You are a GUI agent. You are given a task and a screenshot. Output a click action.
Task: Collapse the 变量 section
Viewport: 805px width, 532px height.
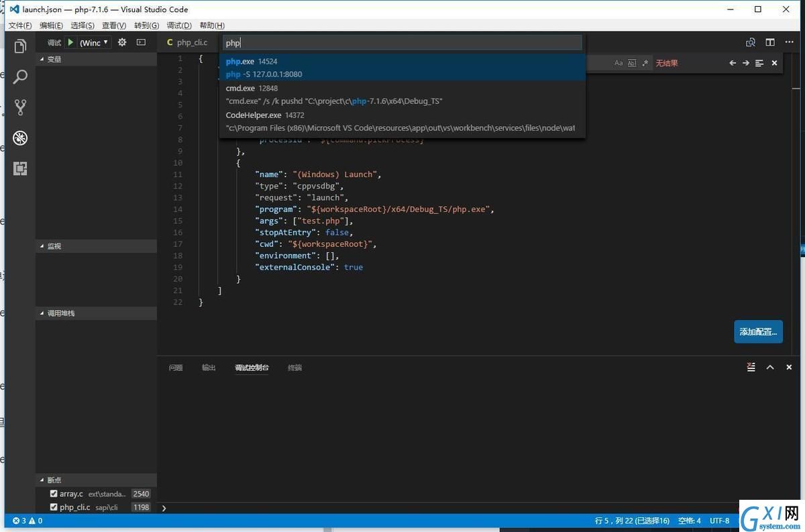pos(96,59)
